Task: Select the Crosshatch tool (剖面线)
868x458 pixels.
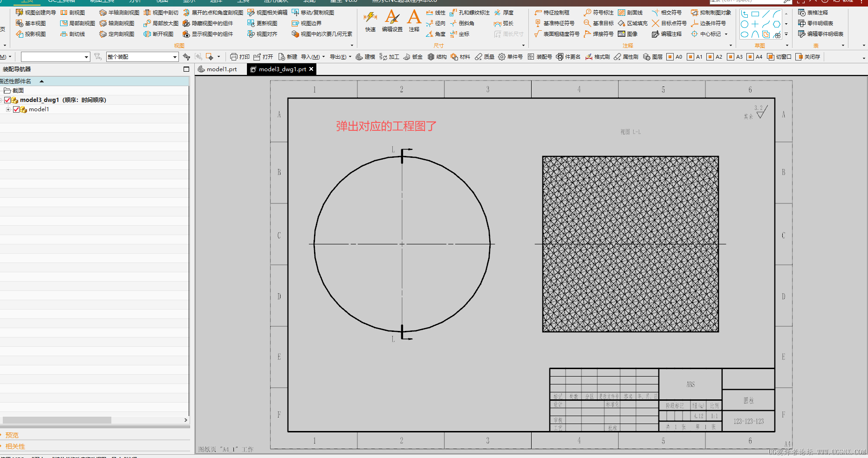Action: click(x=630, y=13)
